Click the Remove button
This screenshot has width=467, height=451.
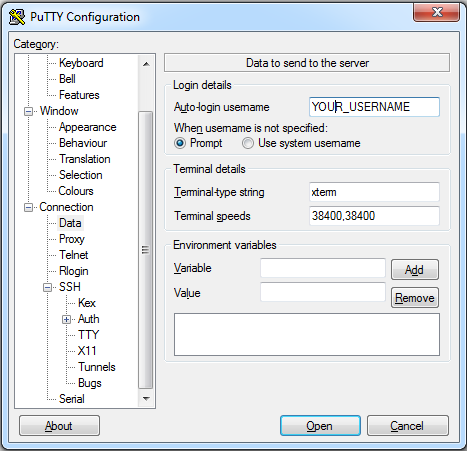pyautogui.click(x=415, y=298)
